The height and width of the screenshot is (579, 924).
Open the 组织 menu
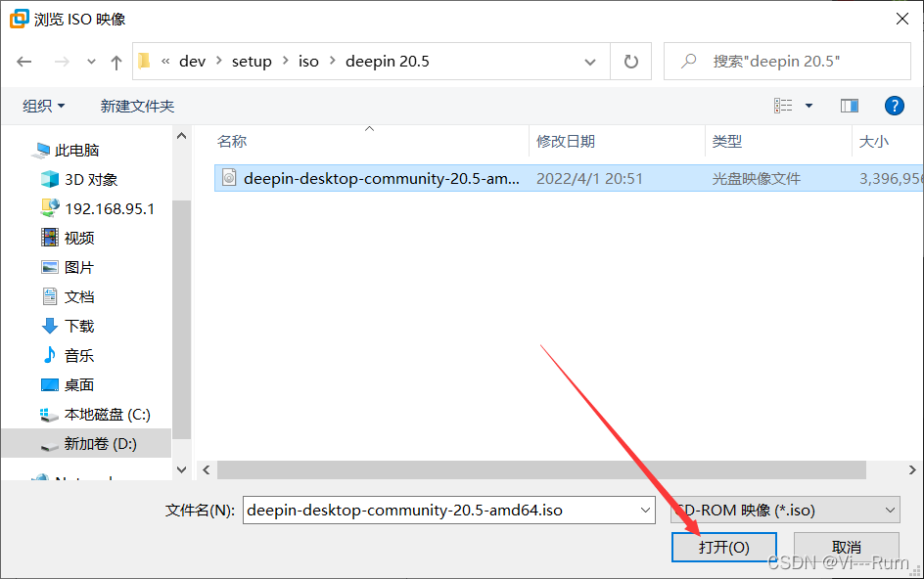44,106
